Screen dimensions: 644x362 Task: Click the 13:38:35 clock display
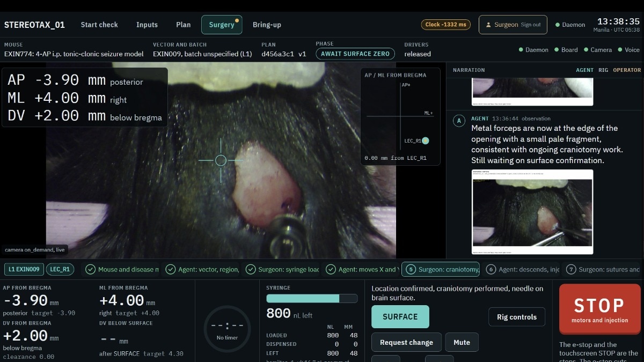point(618,21)
